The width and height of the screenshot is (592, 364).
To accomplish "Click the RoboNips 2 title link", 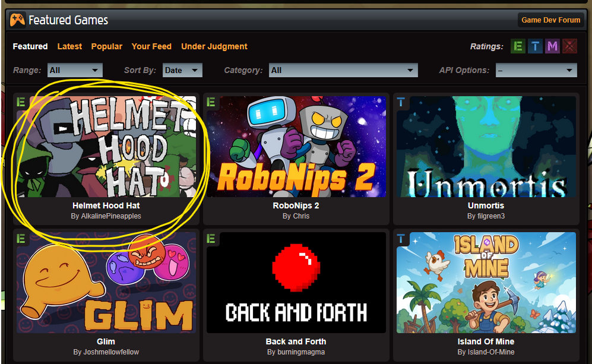I will coord(296,205).
